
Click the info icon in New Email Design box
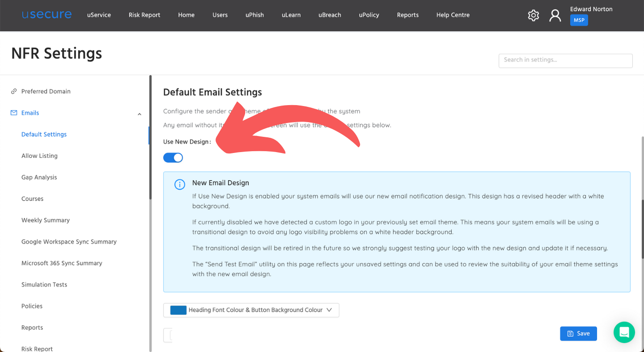(179, 184)
